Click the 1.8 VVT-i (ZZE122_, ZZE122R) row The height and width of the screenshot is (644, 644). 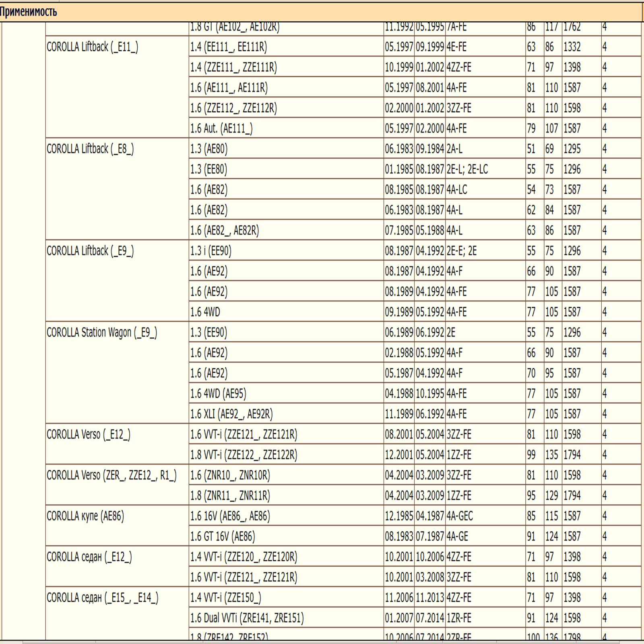coord(244,455)
